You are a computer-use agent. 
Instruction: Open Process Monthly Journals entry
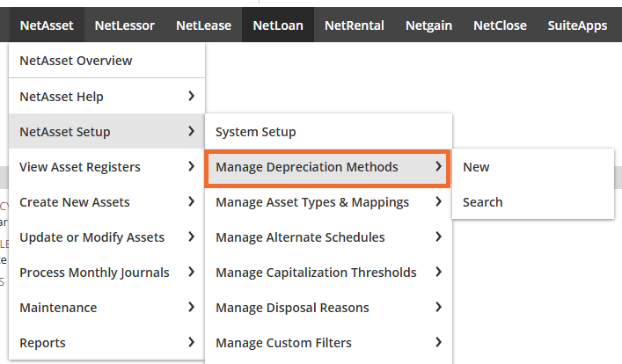click(106, 273)
